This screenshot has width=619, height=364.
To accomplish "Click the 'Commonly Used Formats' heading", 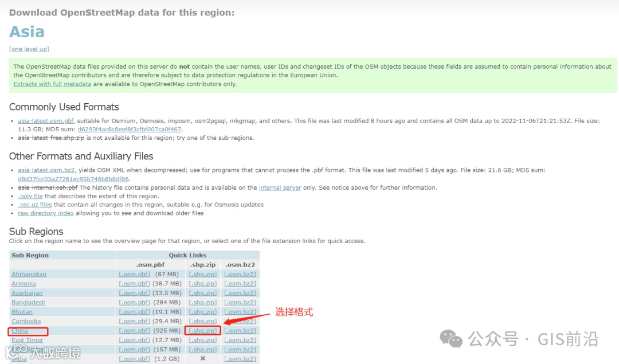I will coord(64,107).
